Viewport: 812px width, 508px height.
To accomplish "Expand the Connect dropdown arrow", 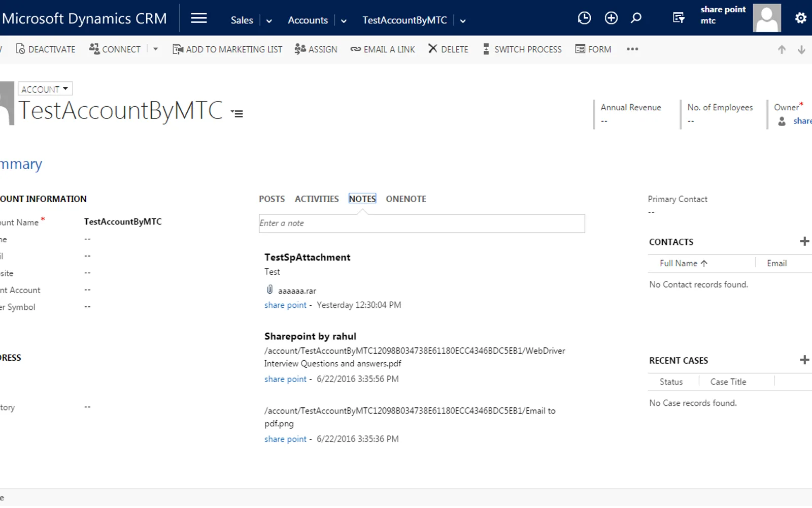I will click(156, 49).
